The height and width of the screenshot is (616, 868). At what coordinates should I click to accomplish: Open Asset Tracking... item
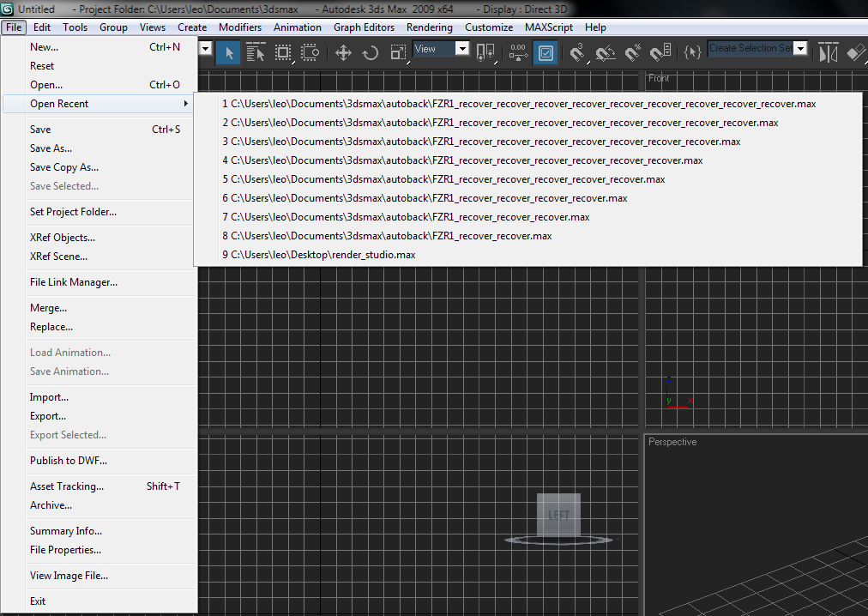click(99, 486)
